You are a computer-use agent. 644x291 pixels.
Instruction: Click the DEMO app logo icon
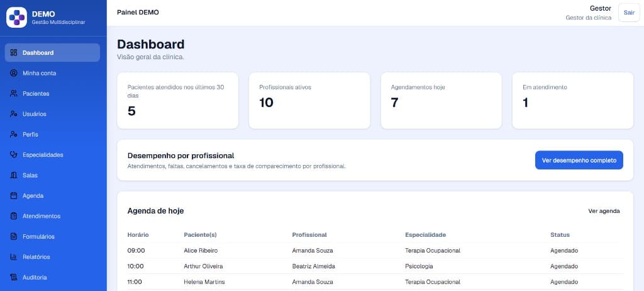pyautogui.click(x=16, y=17)
